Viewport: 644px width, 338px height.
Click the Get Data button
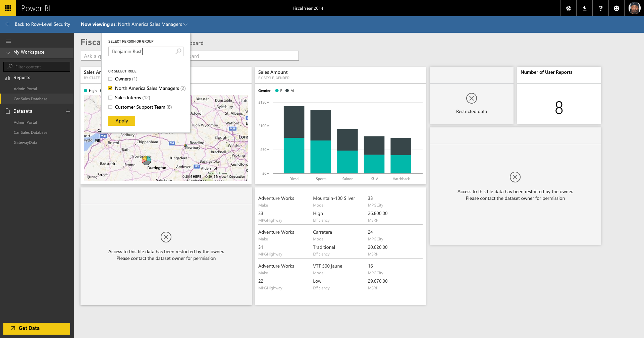pos(37,328)
